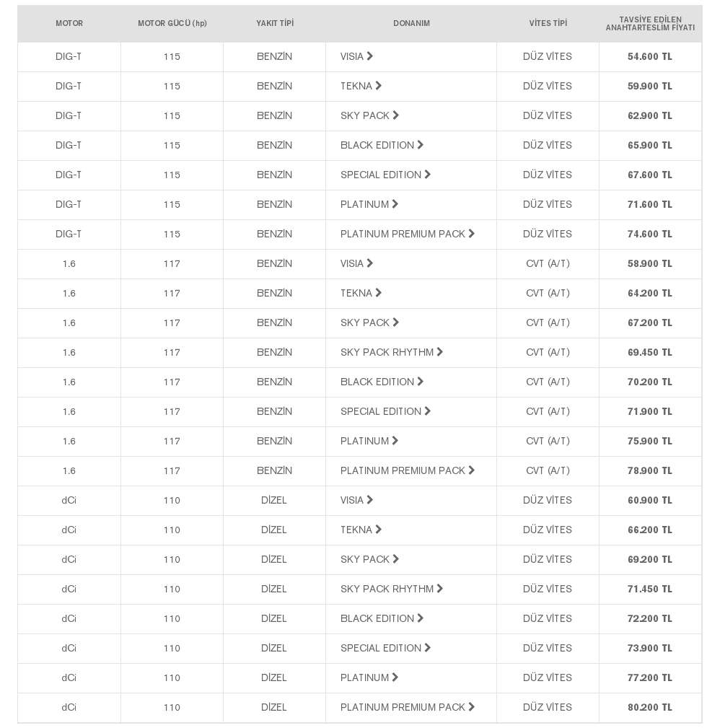Image resolution: width=712 pixels, height=728 pixels.
Task: Expand 1.6 CVT BLACK EDITION chevron
Action: (x=420, y=382)
